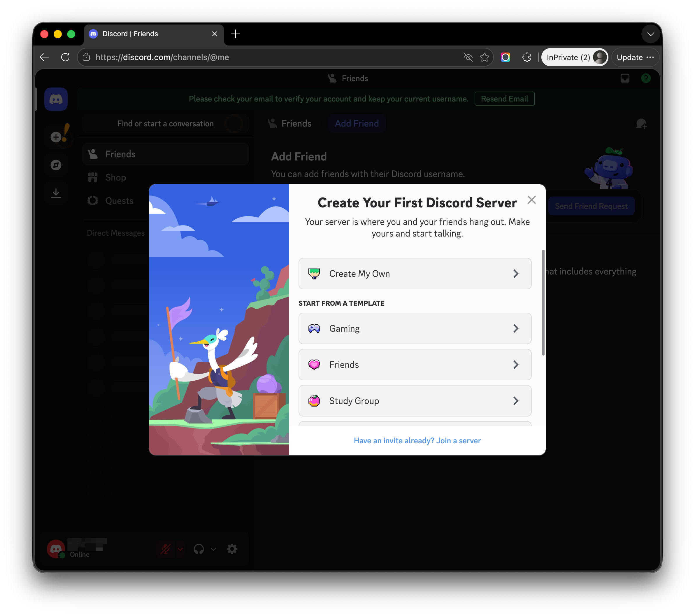Viewport: 695px width, 616px height.
Task: Click the chevron on the Study Group row
Action: tap(516, 401)
